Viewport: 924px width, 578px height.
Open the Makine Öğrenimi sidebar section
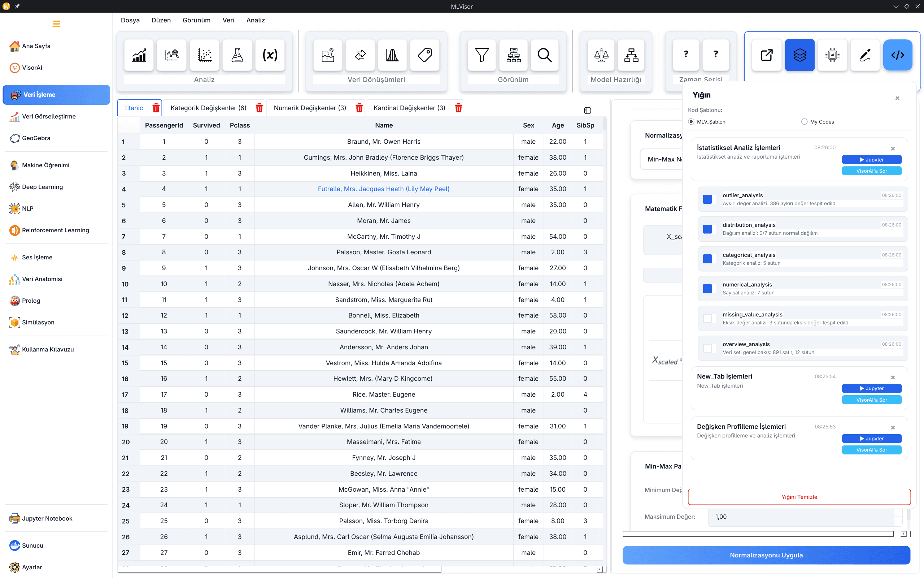point(56,165)
